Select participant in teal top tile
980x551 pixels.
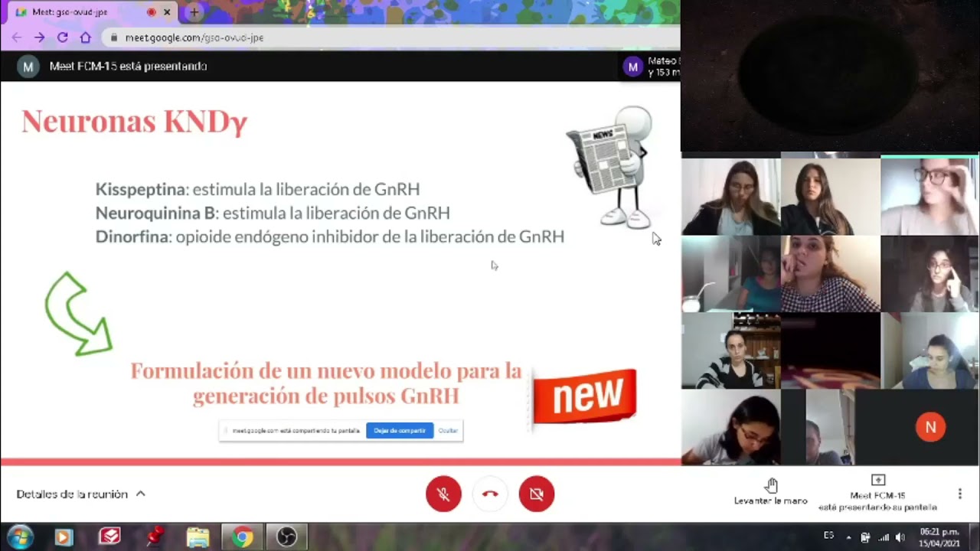pyautogui.click(x=731, y=274)
